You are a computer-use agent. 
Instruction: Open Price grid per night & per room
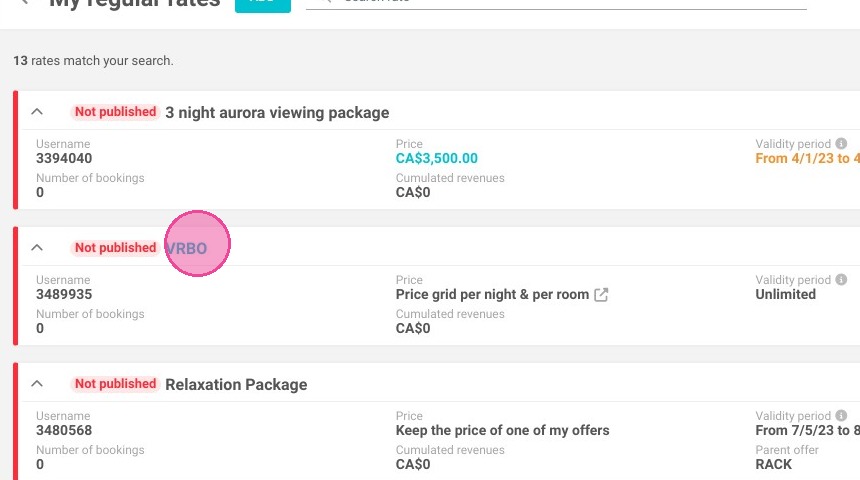(x=493, y=295)
